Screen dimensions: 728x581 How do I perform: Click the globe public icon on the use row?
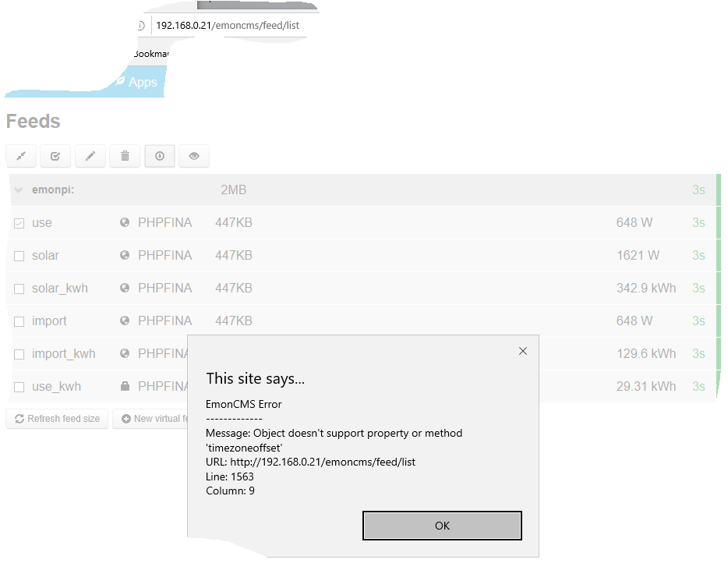(x=125, y=222)
